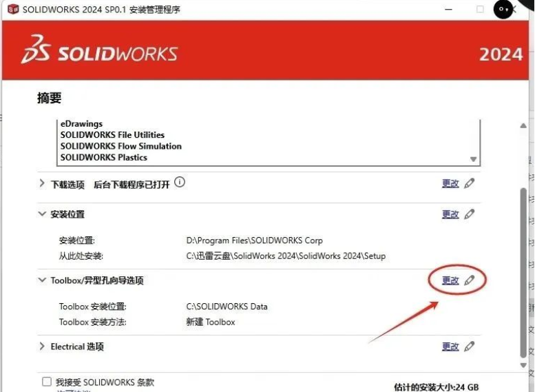535x392 pixels.
Task: Click 更改 link for 下载选项
Action: coord(450,184)
